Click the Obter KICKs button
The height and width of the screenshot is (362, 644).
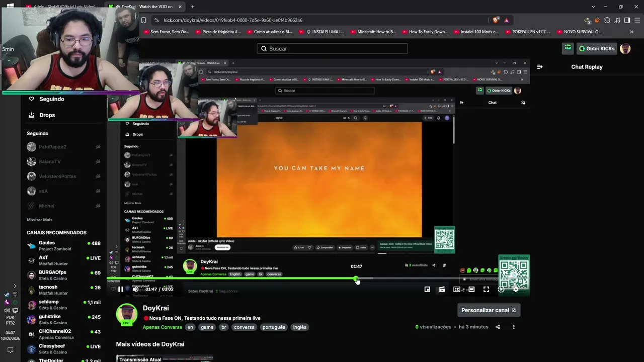(597, 49)
